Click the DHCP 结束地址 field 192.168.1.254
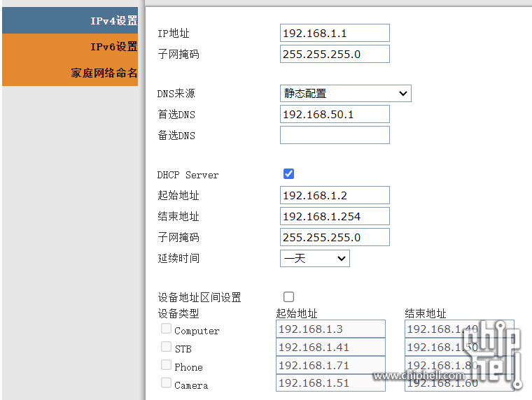Image resolution: width=532 pixels, height=400 pixels. tap(335, 216)
